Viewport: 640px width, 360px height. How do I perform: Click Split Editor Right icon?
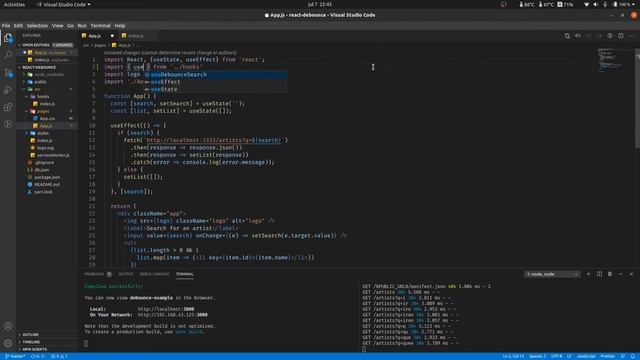(x=620, y=36)
